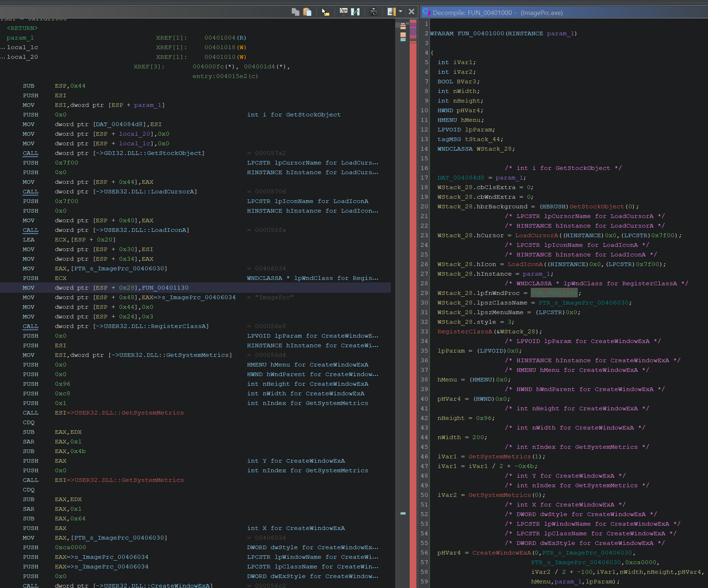708x588 pixels.
Task: Click entry:004015e2(c) cross-reference
Action: click(225, 76)
